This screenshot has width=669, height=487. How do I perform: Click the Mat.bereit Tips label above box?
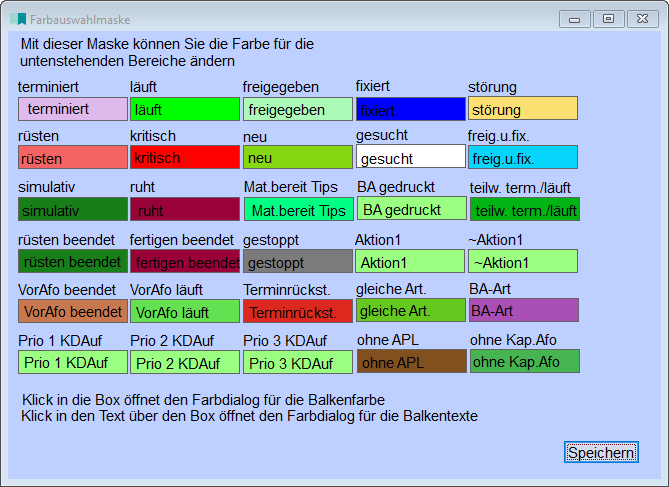291,187
